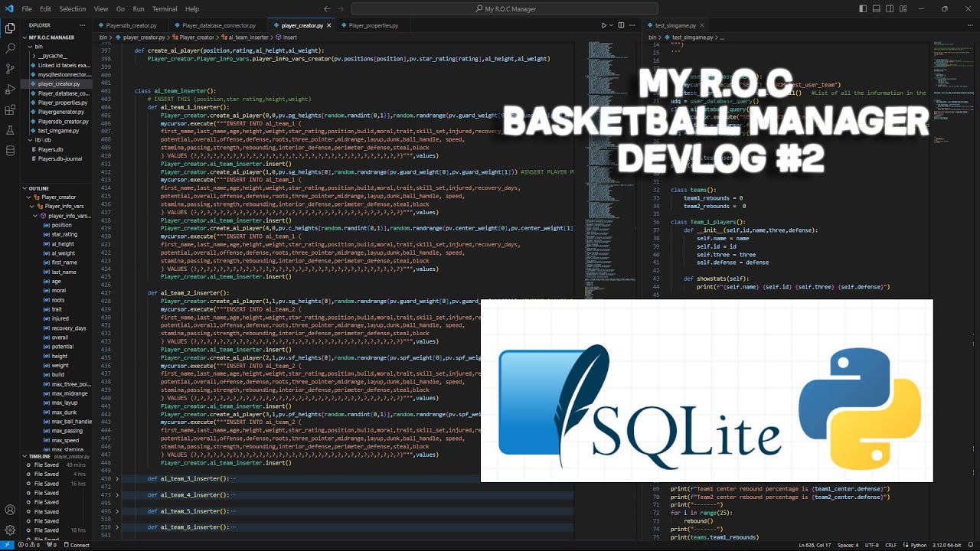Open the Extensions view icon
Viewport: 980px width, 551px height.
pyautogui.click(x=10, y=110)
